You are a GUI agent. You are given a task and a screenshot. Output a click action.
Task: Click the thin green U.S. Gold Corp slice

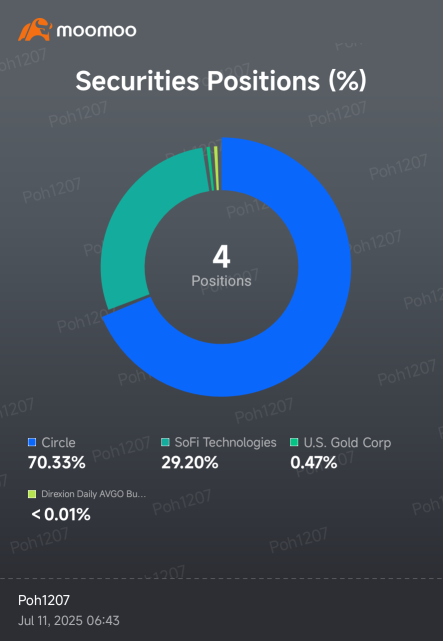pyautogui.click(x=210, y=168)
